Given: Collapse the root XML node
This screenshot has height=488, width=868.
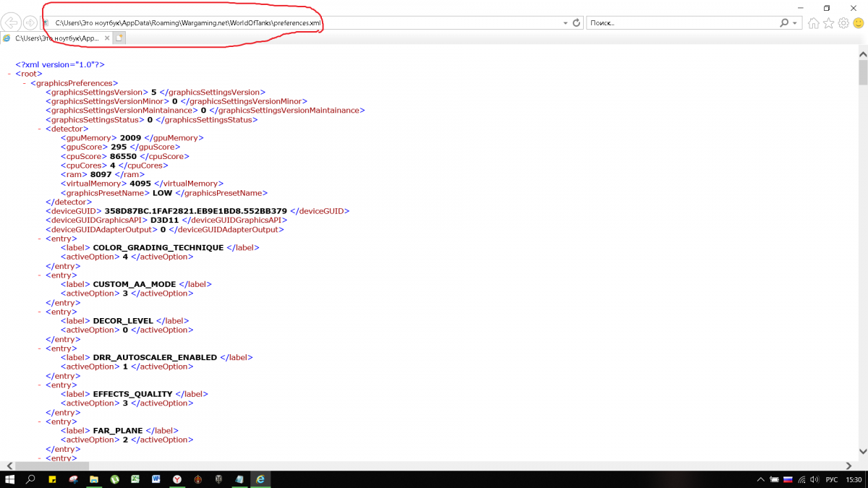Looking at the screenshot, I should tap(9, 74).
